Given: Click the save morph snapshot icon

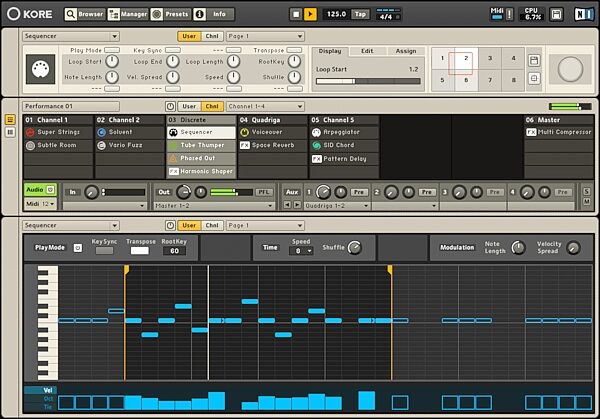Looking at the screenshot, I should [534, 60].
